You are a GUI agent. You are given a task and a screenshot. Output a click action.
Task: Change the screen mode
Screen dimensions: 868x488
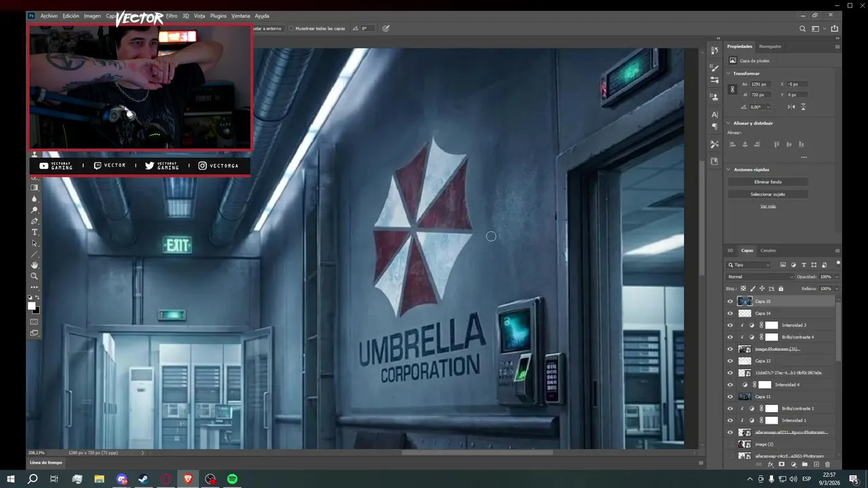pos(35,333)
